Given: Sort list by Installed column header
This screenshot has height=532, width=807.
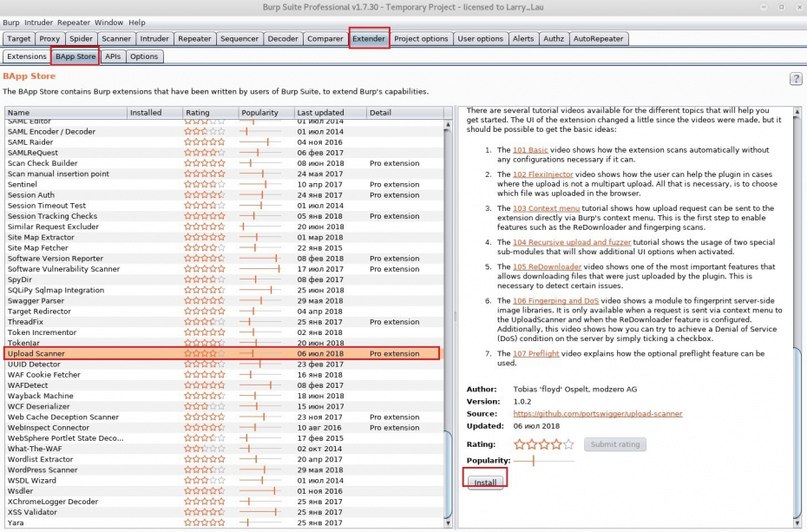Looking at the screenshot, I should pos(155,112).
